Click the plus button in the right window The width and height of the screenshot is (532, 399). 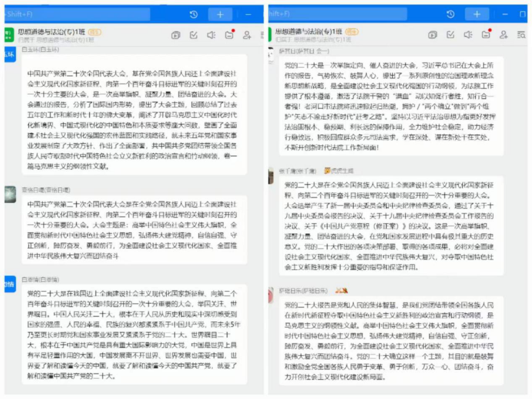click(477, 14)
